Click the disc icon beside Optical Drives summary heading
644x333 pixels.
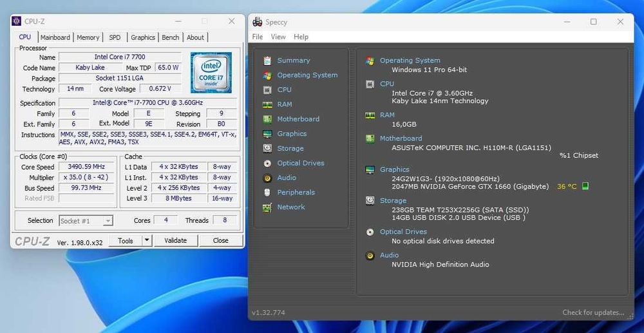pos(370,232)
